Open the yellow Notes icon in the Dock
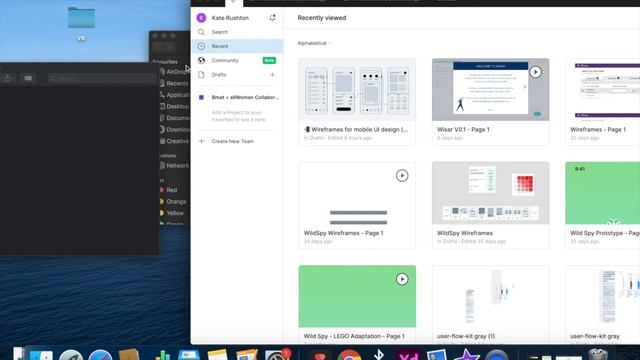The height and width of the screenshot is (360, 640). 218,354
